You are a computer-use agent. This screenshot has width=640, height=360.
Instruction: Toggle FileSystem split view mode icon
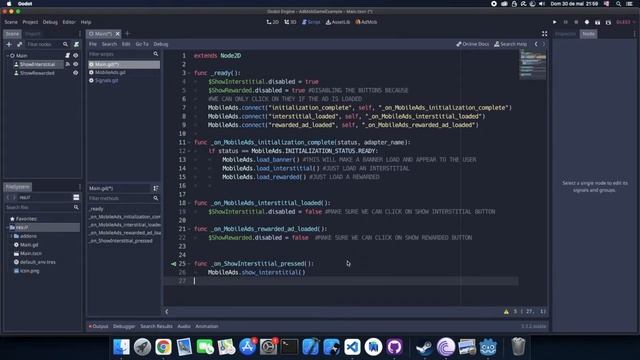tap(76, 197)
